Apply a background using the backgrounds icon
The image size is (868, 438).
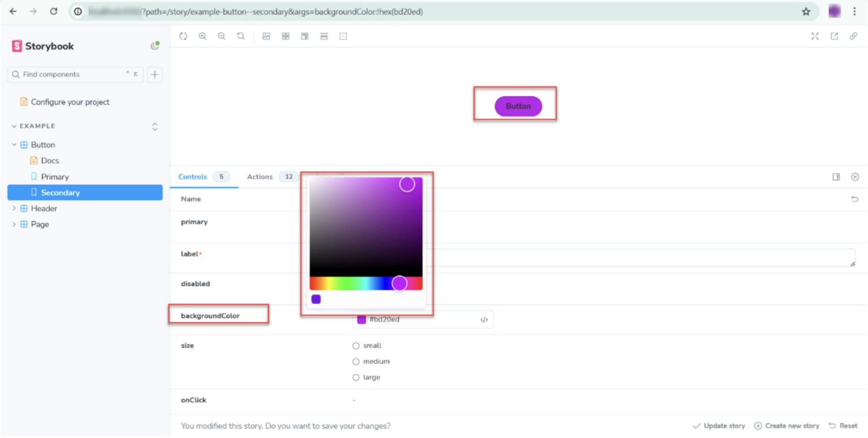[x=266, y=36]
